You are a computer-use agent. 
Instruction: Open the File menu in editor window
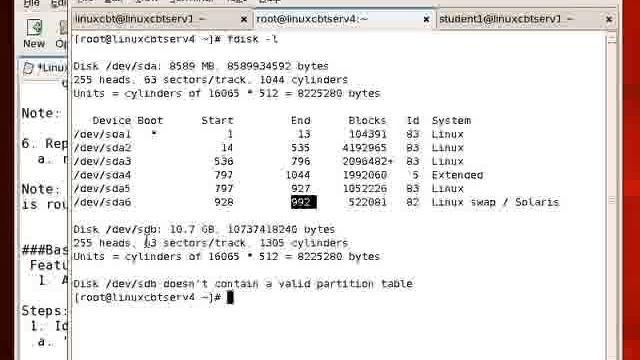point(31,4)
